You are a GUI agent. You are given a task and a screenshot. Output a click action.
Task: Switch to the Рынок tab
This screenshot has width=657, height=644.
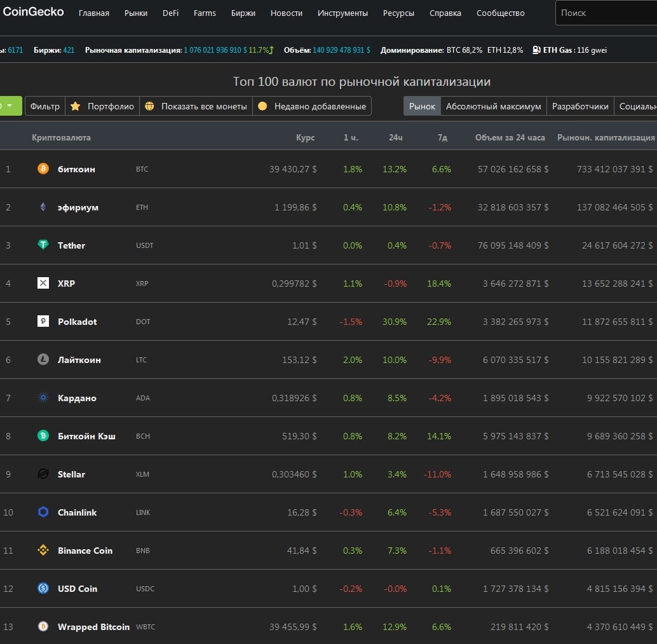point(422,106)
